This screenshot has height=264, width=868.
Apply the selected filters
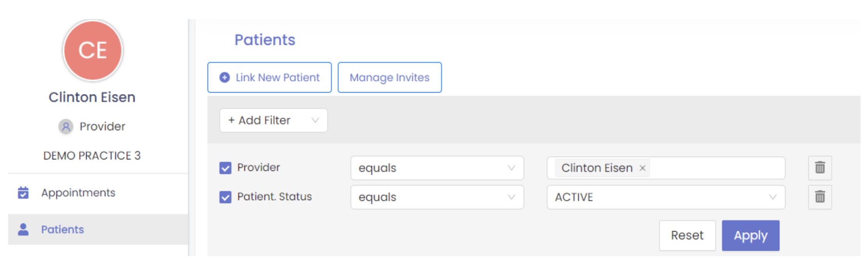click(x=750, y=235)
